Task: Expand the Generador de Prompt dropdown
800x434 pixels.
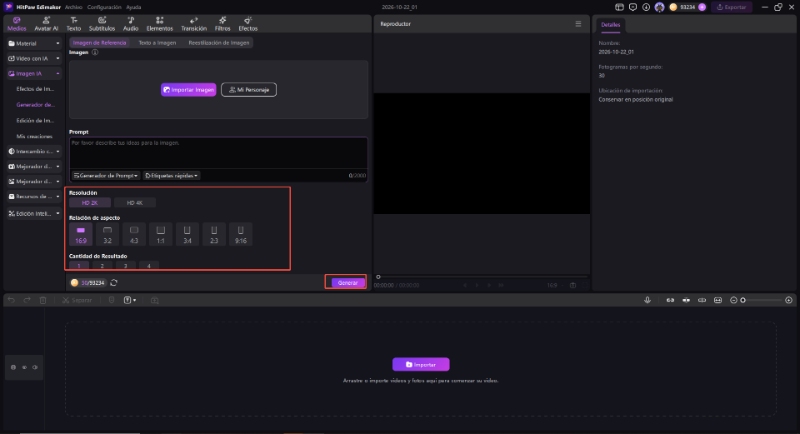Action: [x=106, y=175]
